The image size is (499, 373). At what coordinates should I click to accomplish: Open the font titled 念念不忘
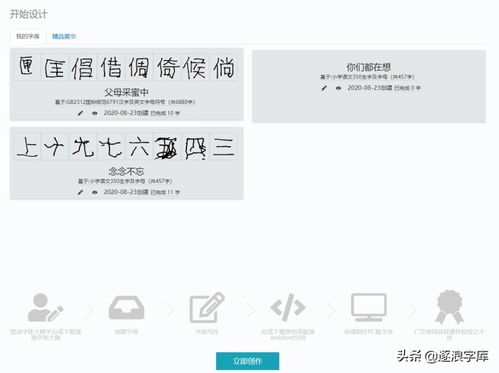[127, 171]
